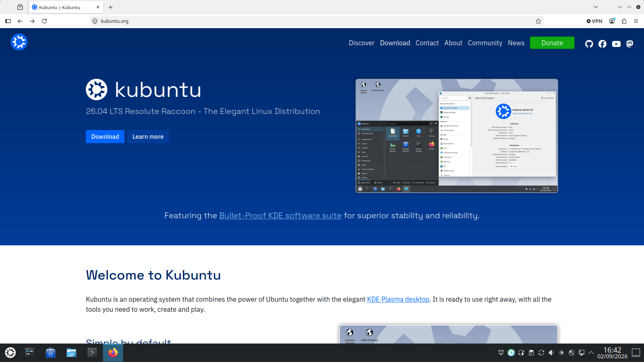Image resolution: width=644 pixels, height=362 pixels.
Task: Open recent browsing tab overview icon
Action: coord(20,7)
